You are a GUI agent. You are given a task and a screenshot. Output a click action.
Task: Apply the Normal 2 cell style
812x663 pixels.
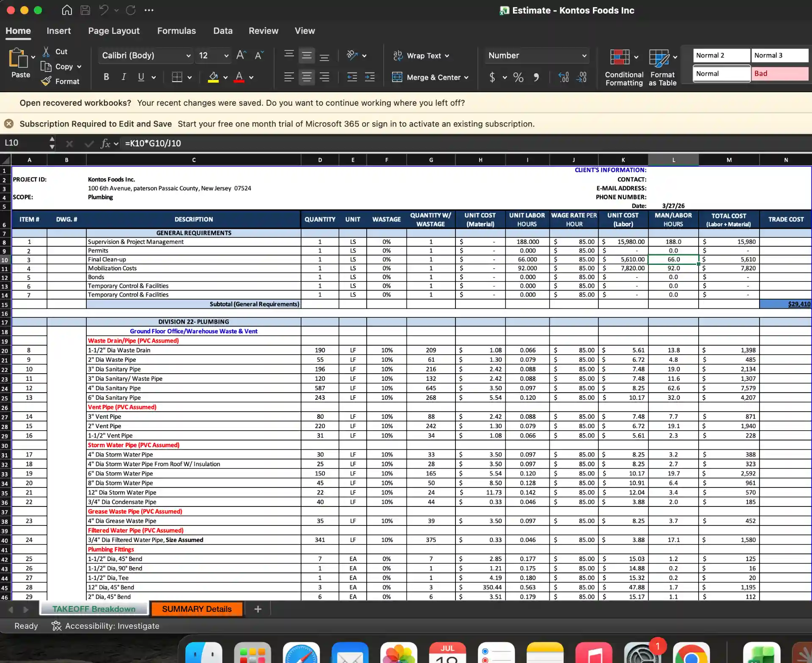point(721,55)
